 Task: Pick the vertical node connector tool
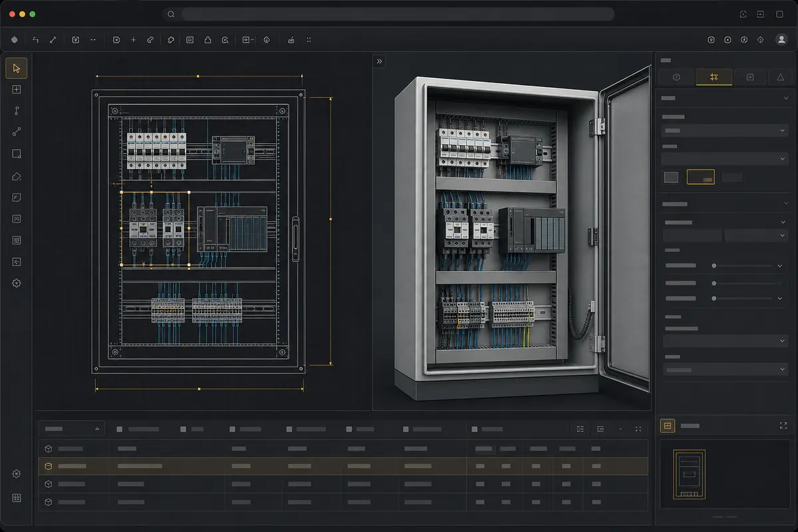[17, 111]
